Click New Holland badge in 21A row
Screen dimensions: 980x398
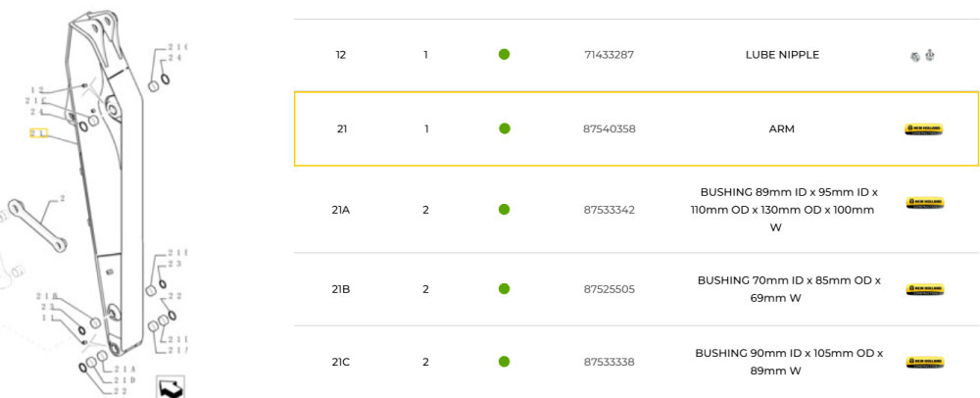point(923,203)
